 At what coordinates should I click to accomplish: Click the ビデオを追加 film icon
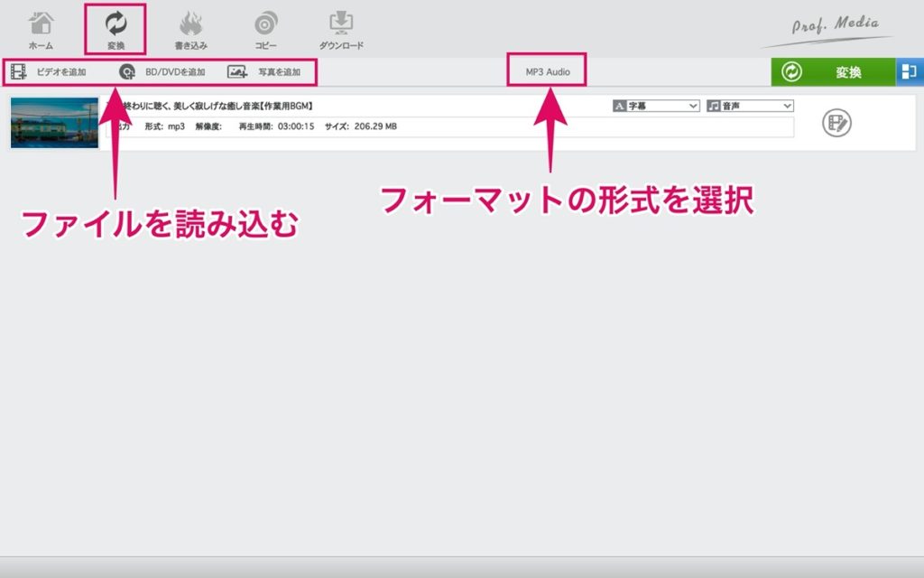point(19,72)
